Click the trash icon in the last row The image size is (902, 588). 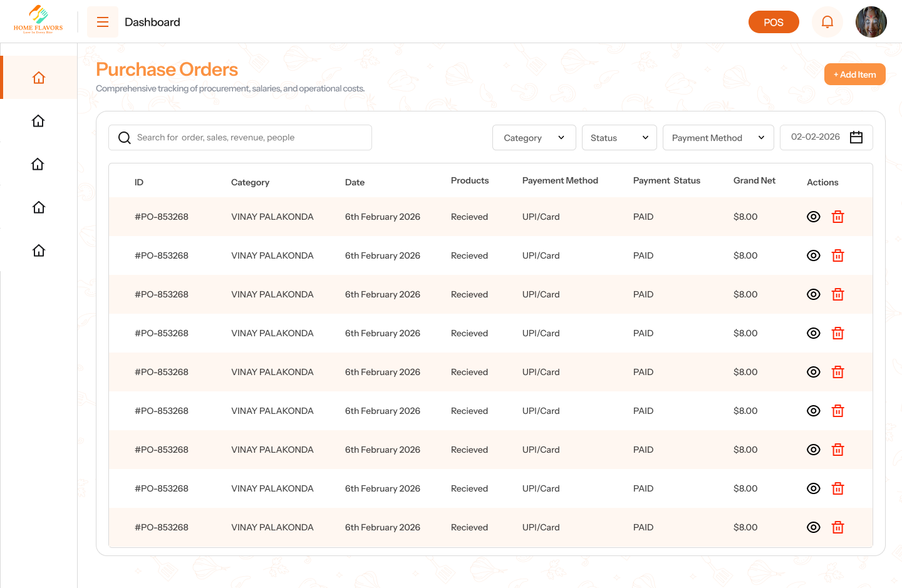tap(837, 527)
